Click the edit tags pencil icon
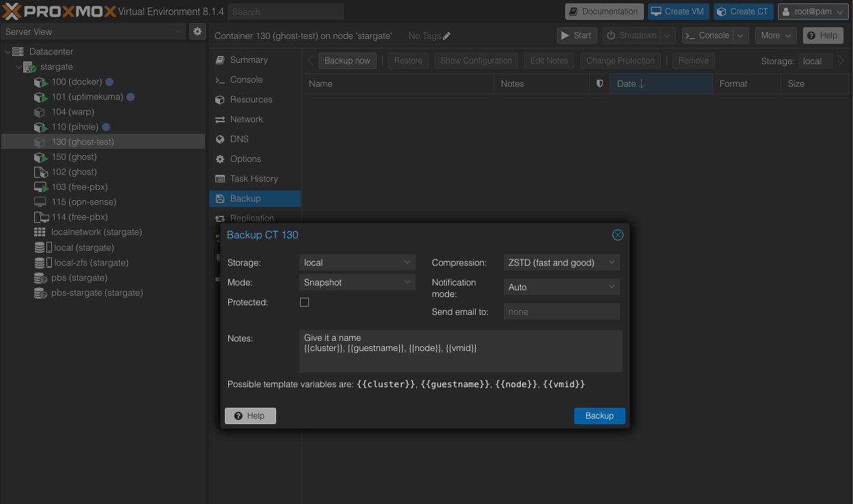 (x=447, y=36)
